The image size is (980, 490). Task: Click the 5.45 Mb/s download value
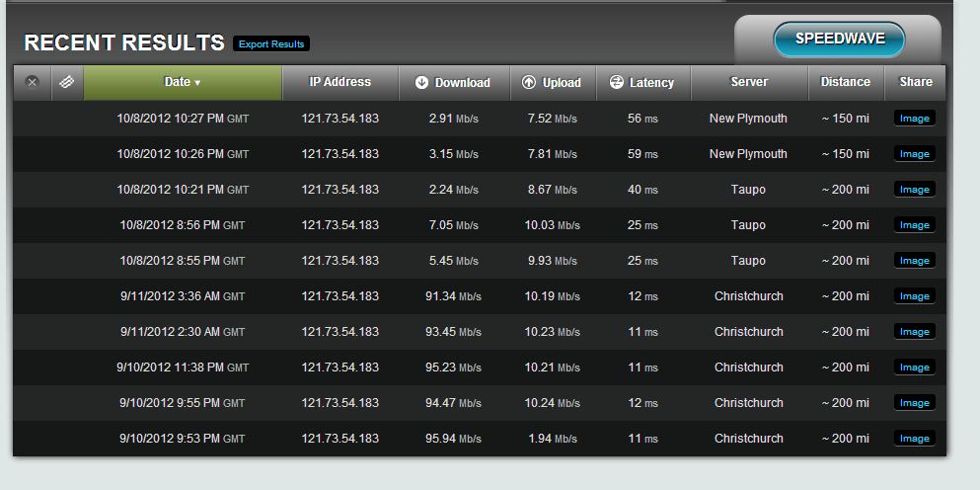point(454,261)
